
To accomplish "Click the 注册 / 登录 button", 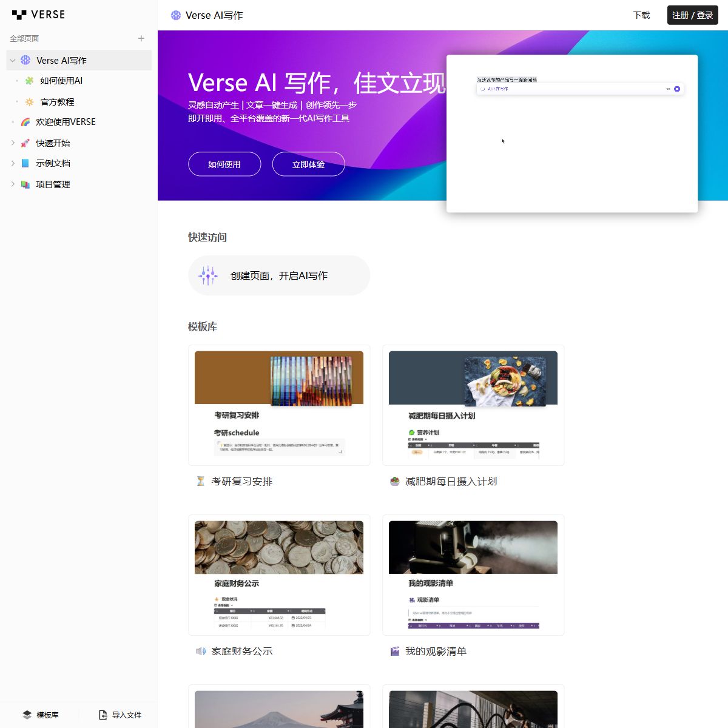I will click(x=692, y=15).
